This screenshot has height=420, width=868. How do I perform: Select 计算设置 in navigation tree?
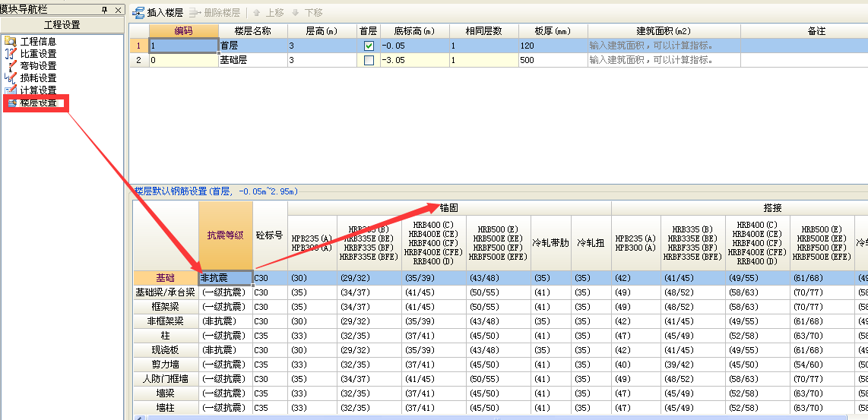(38, 90)
